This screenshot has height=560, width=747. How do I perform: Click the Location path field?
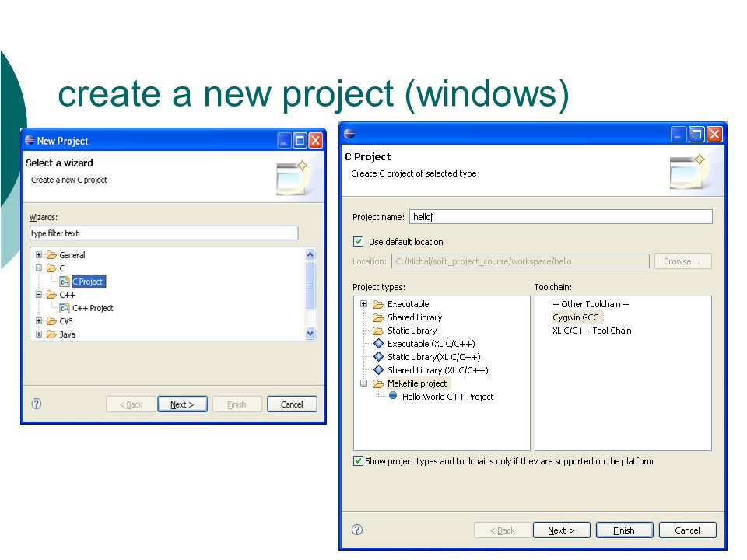click(521, 261)
